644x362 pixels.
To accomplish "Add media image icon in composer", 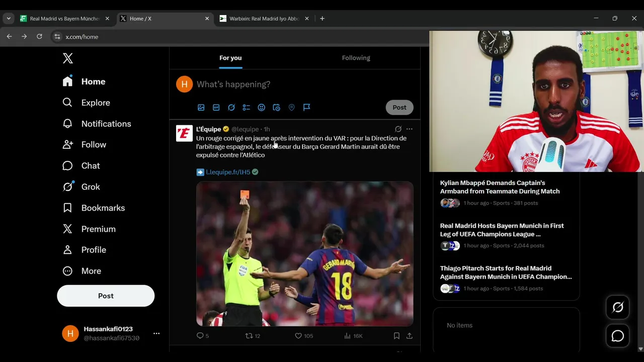I will pyautogui.click(x=201, y=107).
